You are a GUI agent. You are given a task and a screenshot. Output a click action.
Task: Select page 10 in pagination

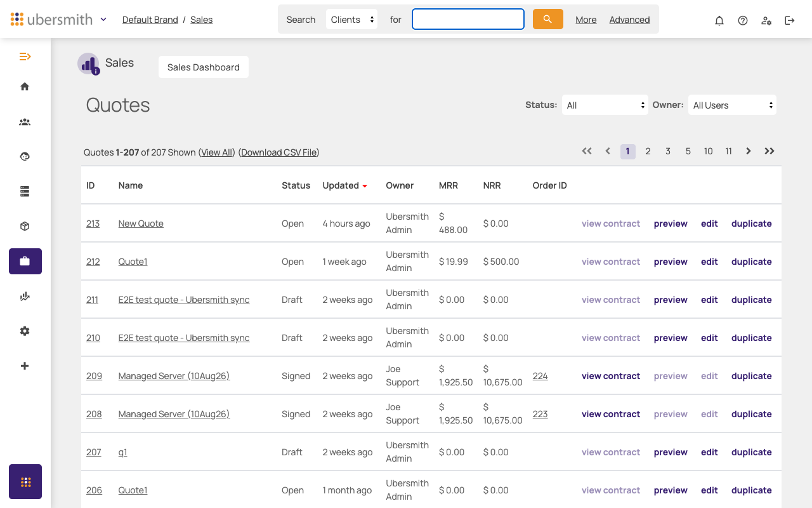coord(708,151)
